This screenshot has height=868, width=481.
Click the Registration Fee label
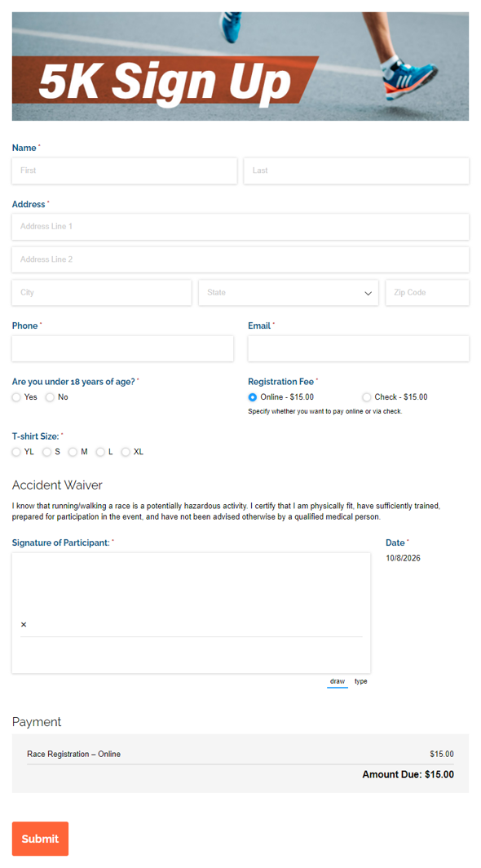280,382
